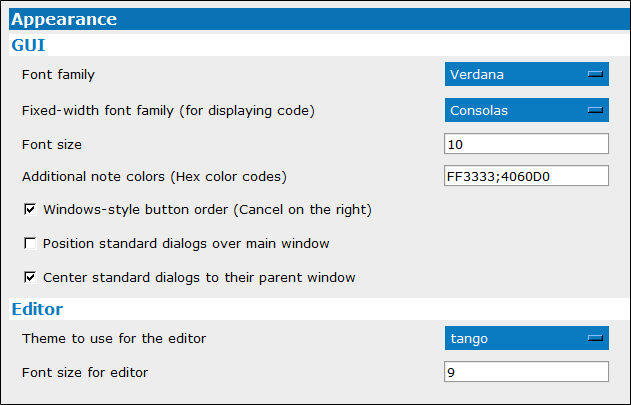Click the dropdown indicator icon beside Consolas
Viewport: 631px width, 405px height.
(595, 110)
